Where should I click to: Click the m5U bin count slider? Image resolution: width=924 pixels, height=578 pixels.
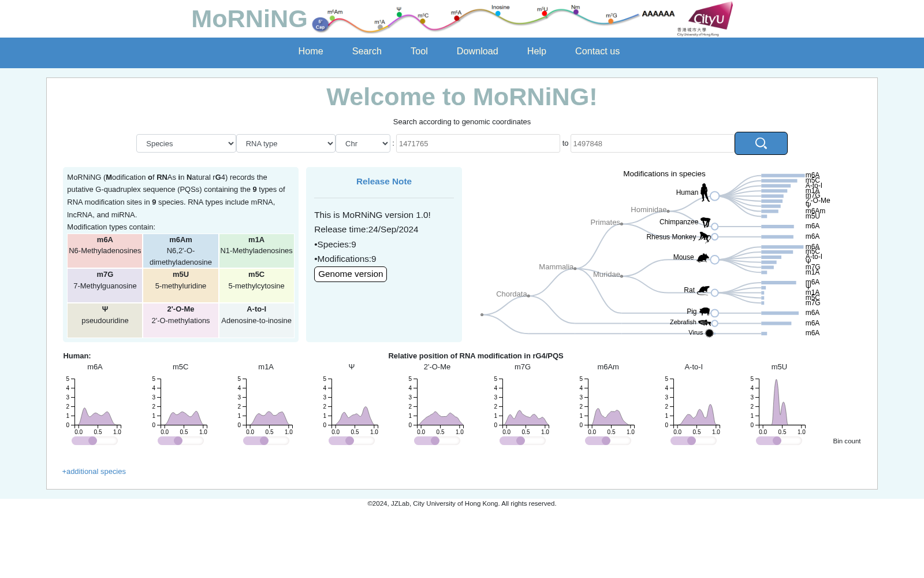[x=778, y=441]
